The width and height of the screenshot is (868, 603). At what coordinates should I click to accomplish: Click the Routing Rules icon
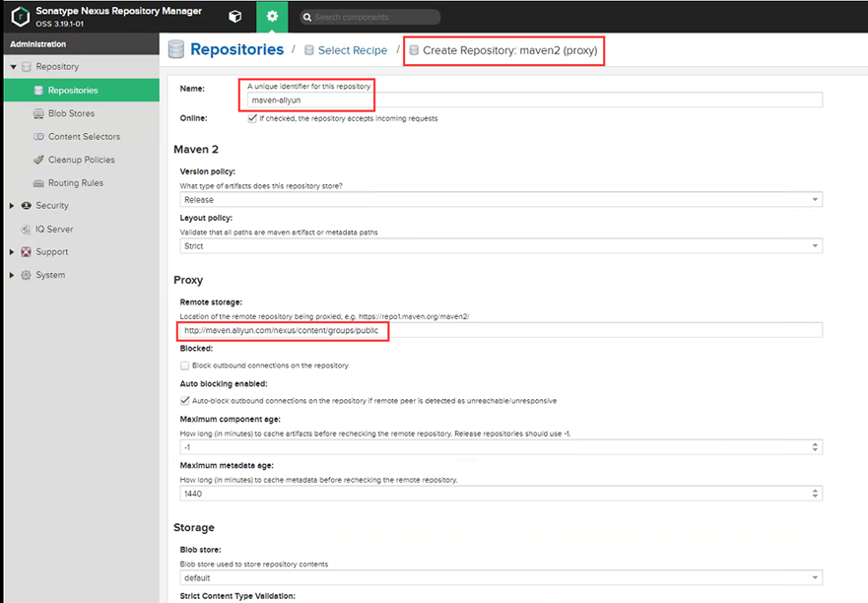tap(38, 183)
